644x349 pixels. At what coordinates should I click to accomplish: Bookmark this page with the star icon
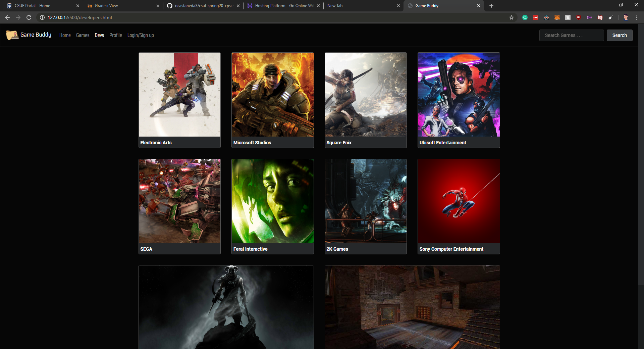click(x=511, y=17)
